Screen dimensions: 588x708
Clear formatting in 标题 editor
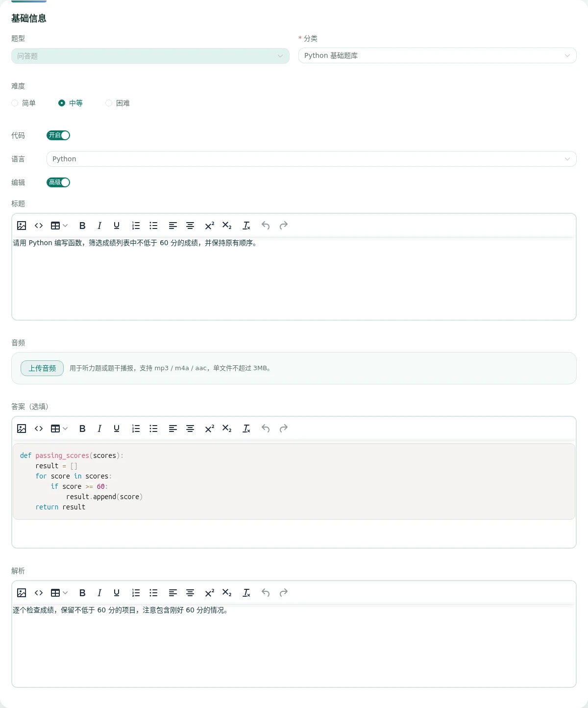[x=246, y=226]
